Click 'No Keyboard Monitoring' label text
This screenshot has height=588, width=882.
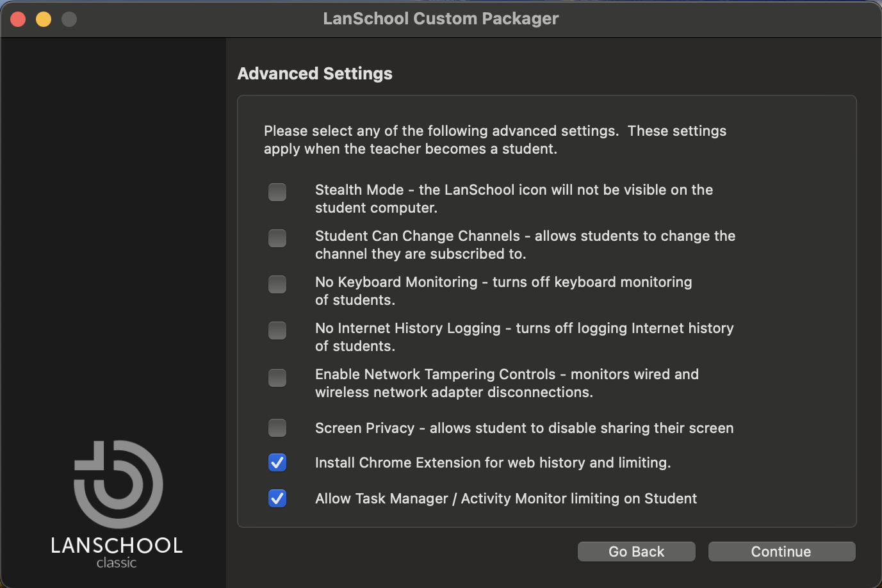point(503,291)
